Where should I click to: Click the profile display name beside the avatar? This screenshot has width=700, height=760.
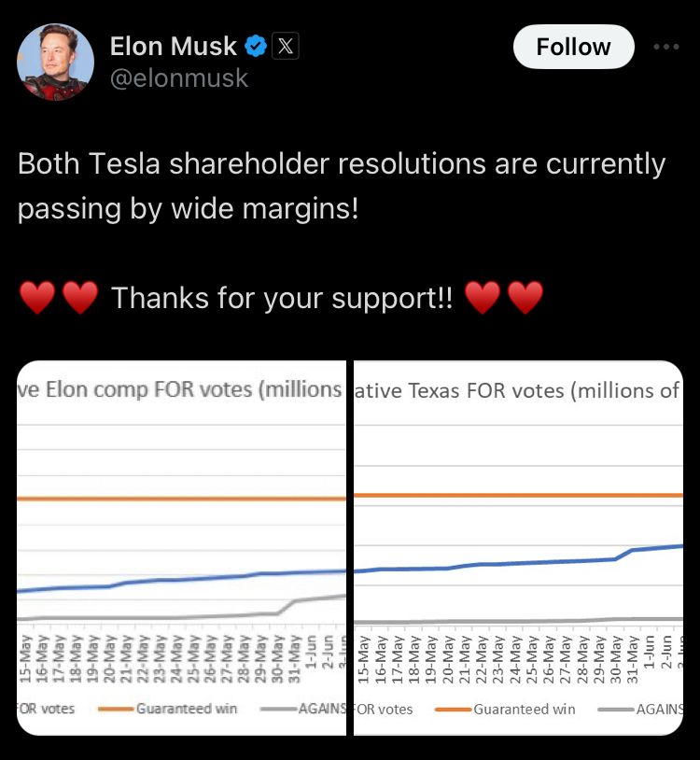click(174, 47)
